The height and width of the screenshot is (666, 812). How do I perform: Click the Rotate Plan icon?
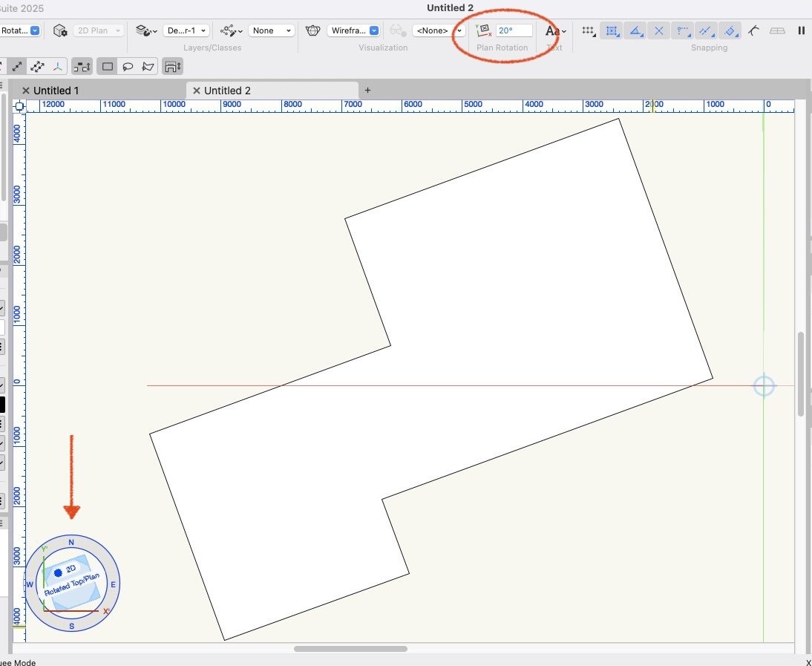[x=484, y=30]
